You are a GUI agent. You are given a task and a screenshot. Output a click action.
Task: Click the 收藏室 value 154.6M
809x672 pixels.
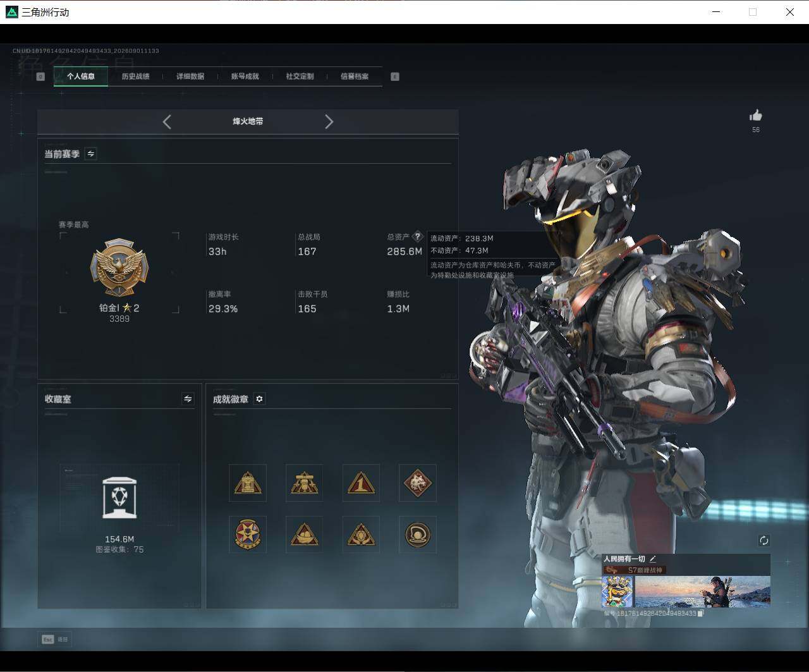pos(119,539)
